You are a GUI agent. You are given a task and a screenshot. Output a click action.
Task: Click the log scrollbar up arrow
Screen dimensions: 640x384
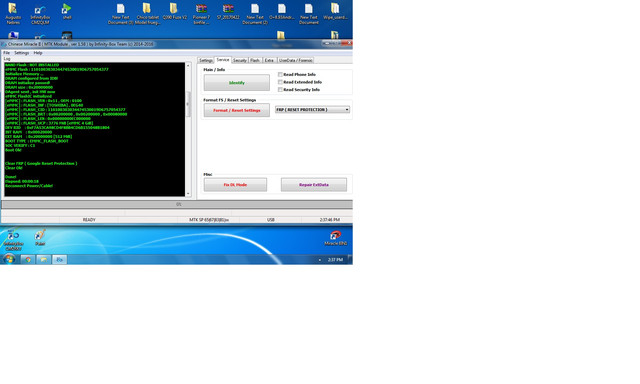point(188,65)
